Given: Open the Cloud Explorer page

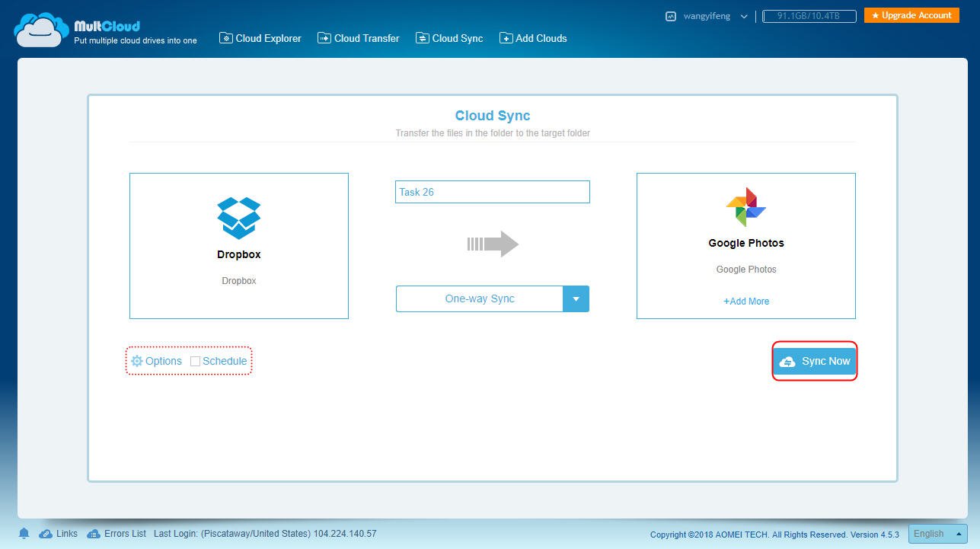Looking at the screenshot, I should [x=260, y=38].
